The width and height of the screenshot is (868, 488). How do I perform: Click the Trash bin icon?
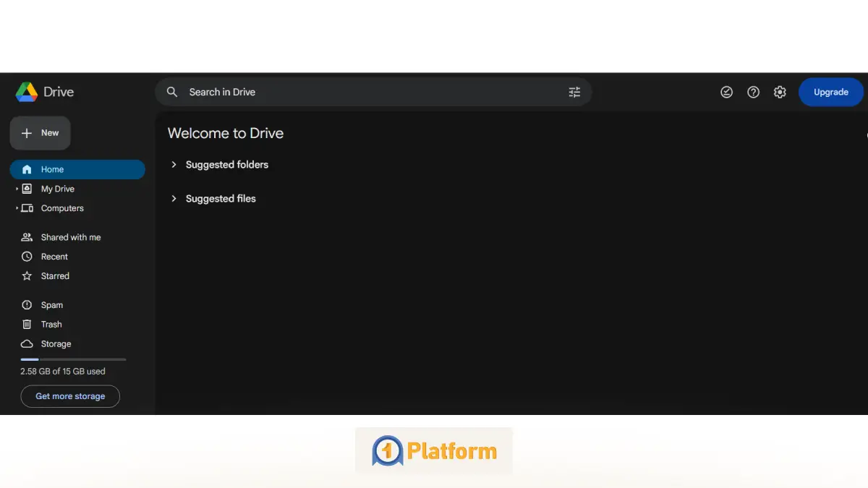coord(27,325)
